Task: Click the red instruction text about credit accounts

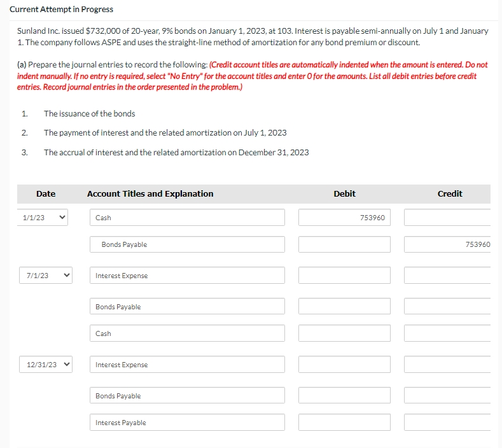Action: pyautogui.click(x=253, y=76)
